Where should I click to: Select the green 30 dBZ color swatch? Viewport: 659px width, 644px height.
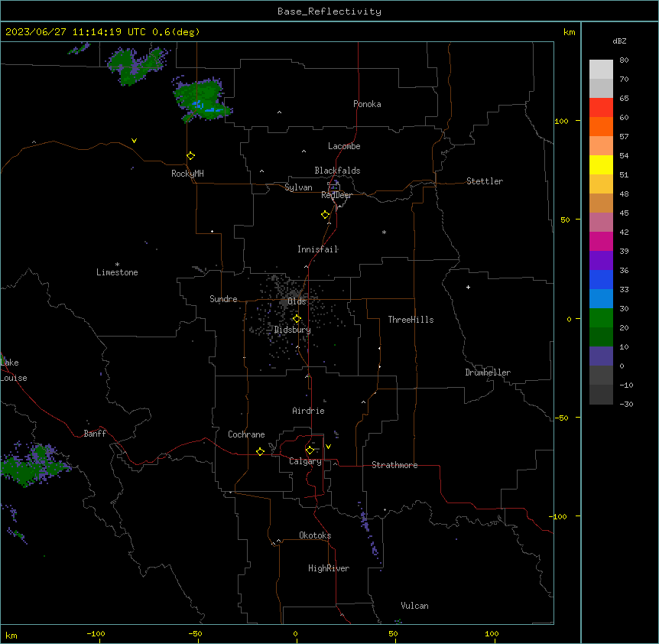(x=601, y=318)
